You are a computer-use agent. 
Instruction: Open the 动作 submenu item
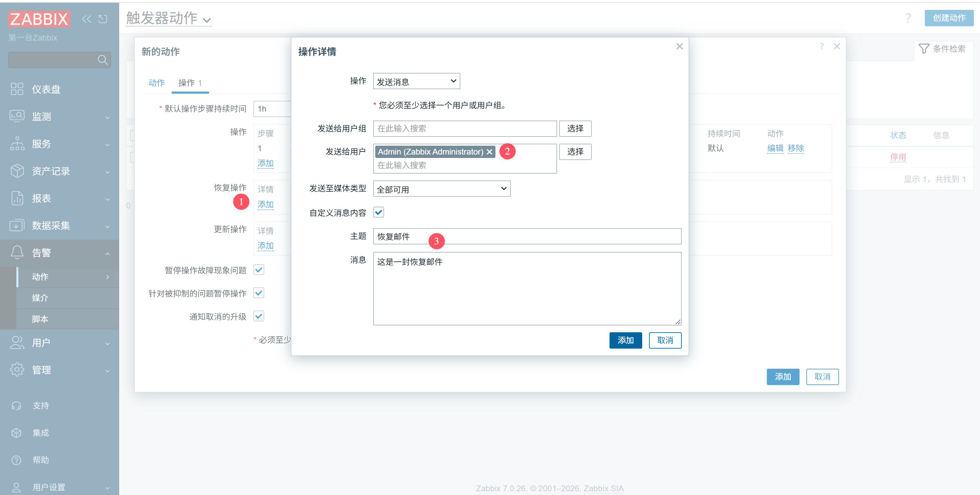[x=68, y=276]
